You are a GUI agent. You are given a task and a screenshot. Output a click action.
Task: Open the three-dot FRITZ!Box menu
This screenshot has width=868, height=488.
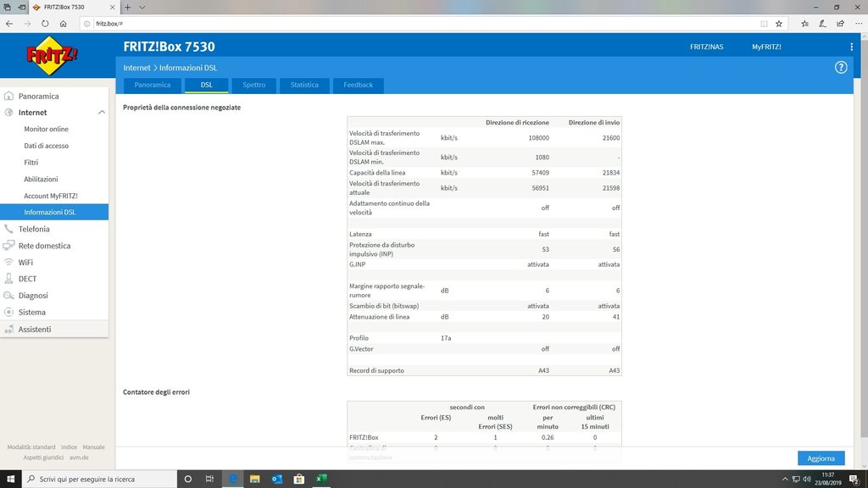851,47
